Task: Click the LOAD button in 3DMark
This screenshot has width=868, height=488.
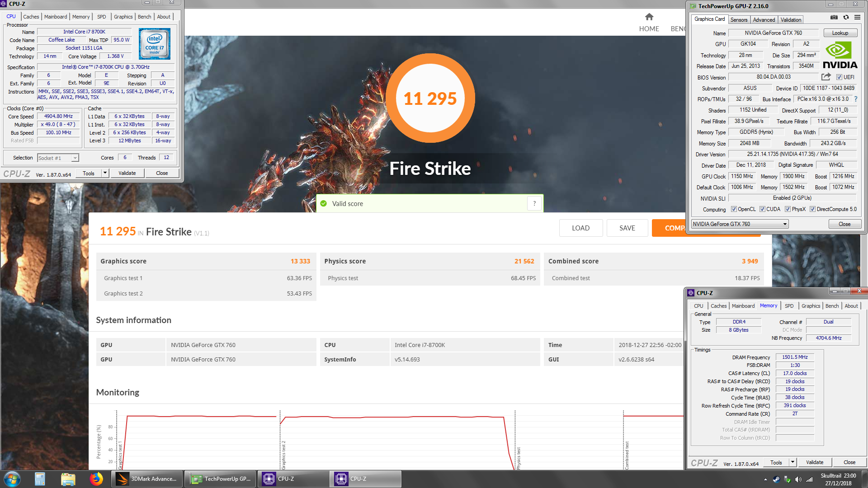Action: (x=580, y=228)
